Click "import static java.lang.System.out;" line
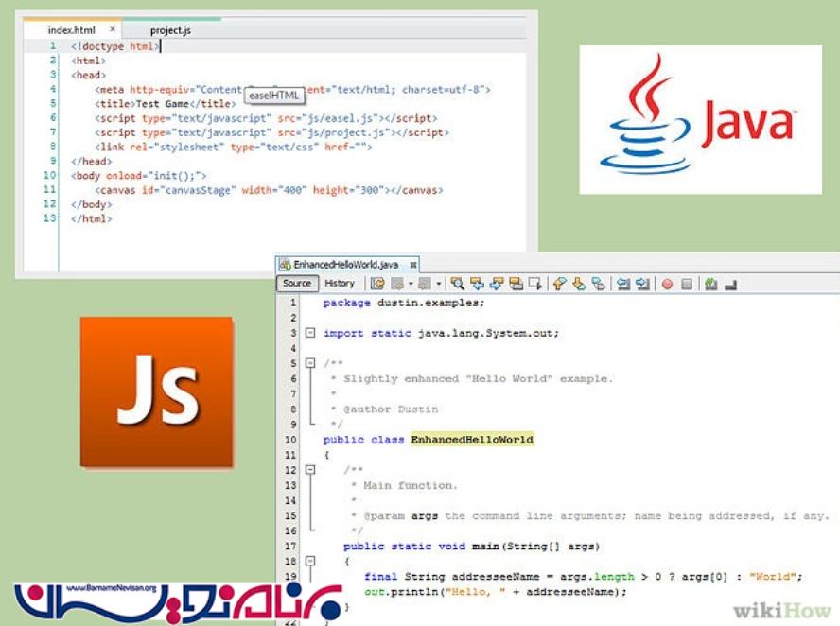Screen dimensions: 840x626 pos(441,333)
